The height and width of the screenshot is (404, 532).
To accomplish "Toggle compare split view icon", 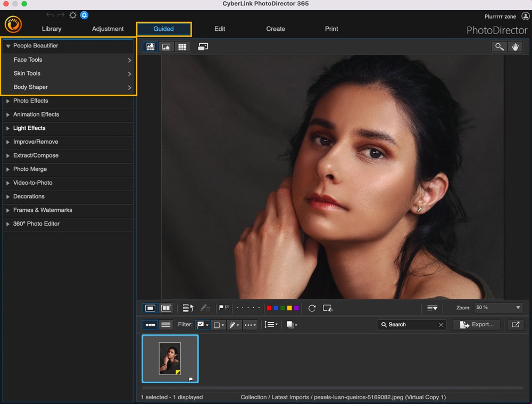I will tap(166, 308).
